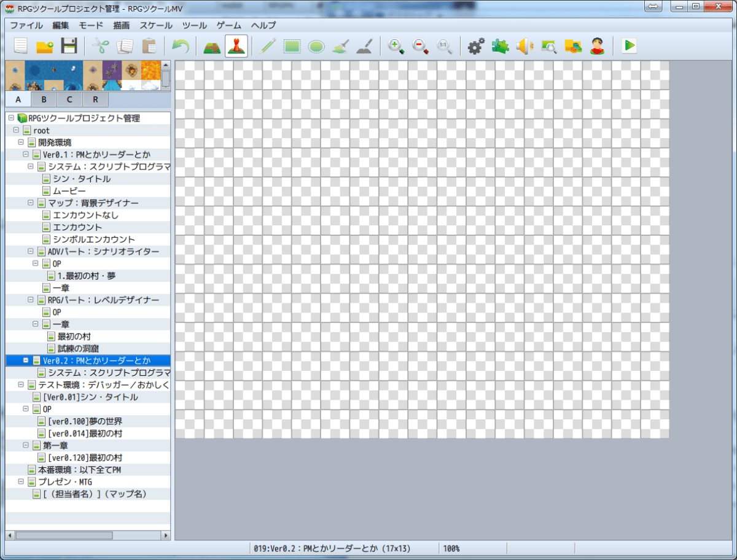737x560 pixels.
Task: Open the モード menu
Action: point(91,25)
